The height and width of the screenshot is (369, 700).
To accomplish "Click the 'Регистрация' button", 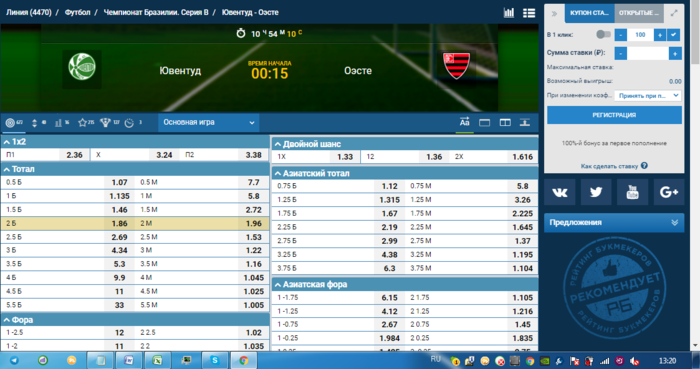I will (614, 115).
